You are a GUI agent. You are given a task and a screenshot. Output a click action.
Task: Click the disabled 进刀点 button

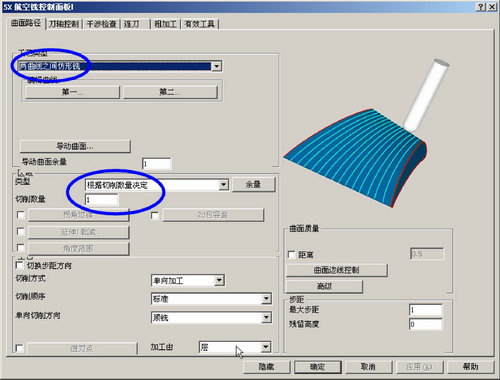click(x=82, y=349)
